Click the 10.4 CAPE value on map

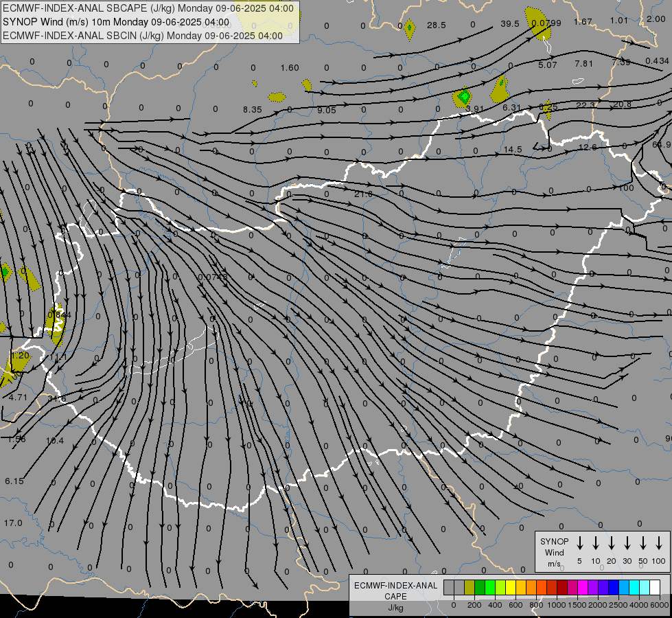pyautogui.click(x=54, y=441)
